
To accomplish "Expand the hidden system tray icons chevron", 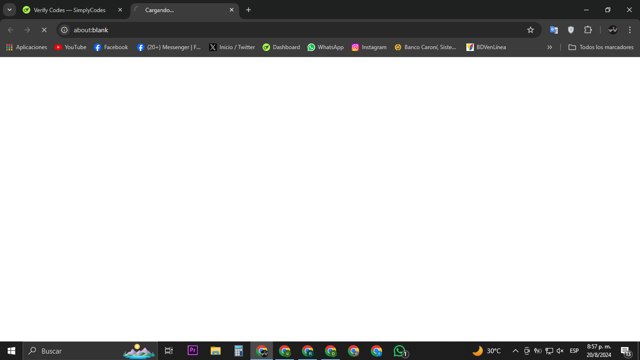I will point(515,351).
